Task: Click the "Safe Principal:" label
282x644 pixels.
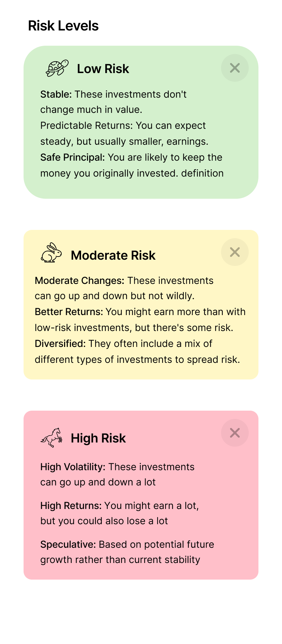Action: point(72,158)
